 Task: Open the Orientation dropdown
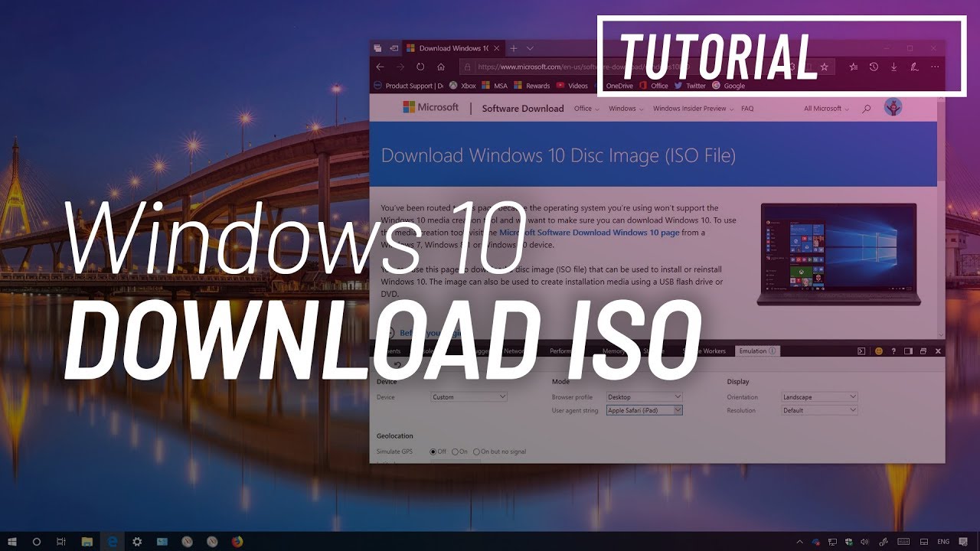[819, 397]
